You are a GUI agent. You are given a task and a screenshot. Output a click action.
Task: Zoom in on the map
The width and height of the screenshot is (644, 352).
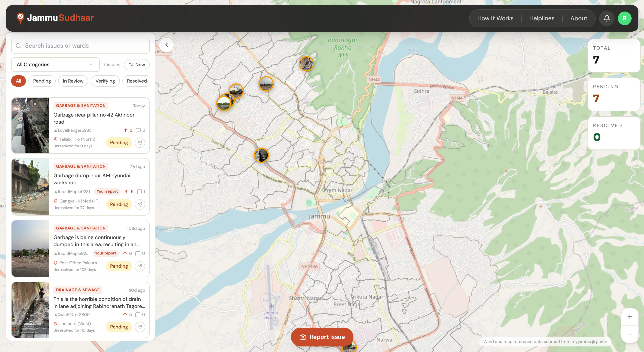coord(630,317)
